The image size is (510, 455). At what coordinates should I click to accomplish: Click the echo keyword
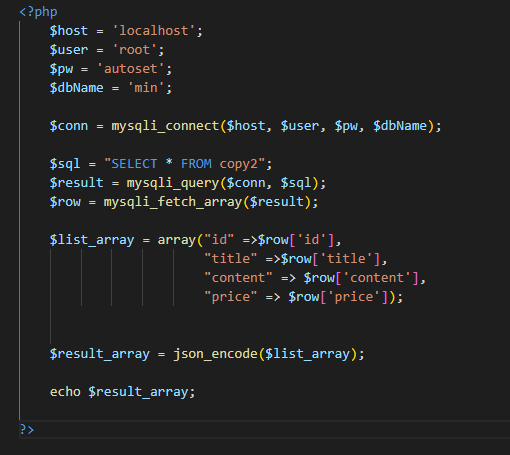point(65,392)
